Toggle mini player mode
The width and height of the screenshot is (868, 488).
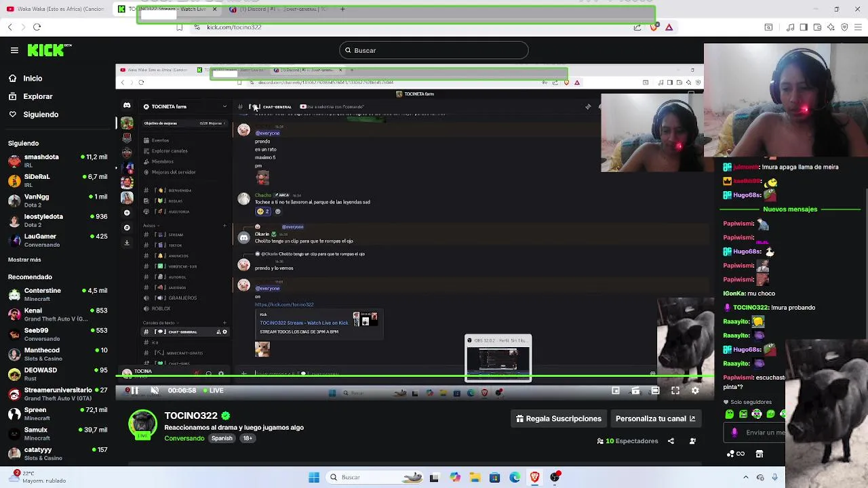point(616,390)
